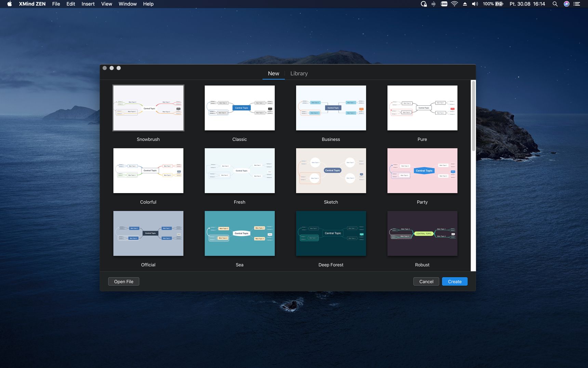This screenshot has width=588, height=368.
Task: Choose the Official theme thumbnail
Action: click(148, 233)
